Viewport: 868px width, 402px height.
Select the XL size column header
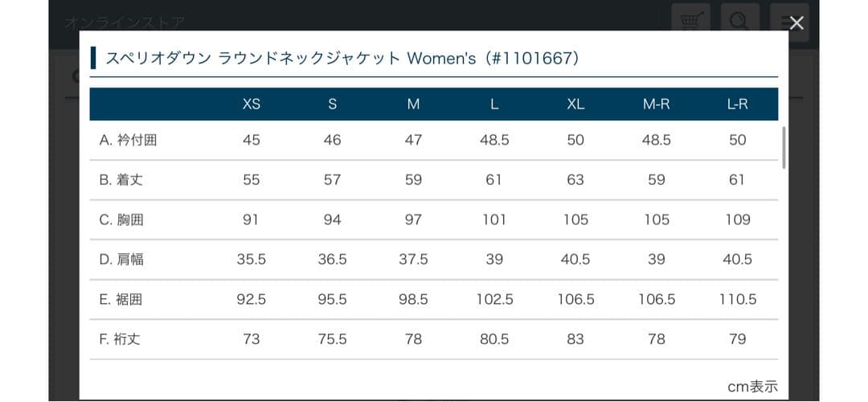click(575, 105)
